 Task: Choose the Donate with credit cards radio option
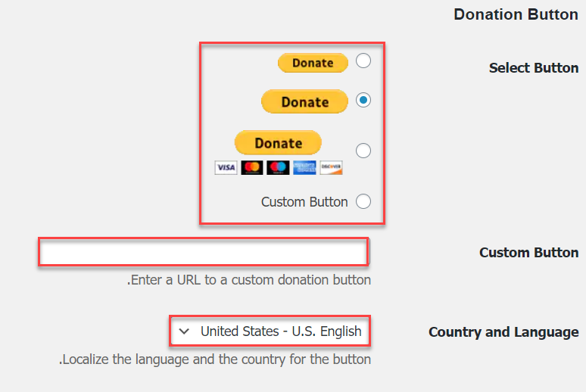363,151
